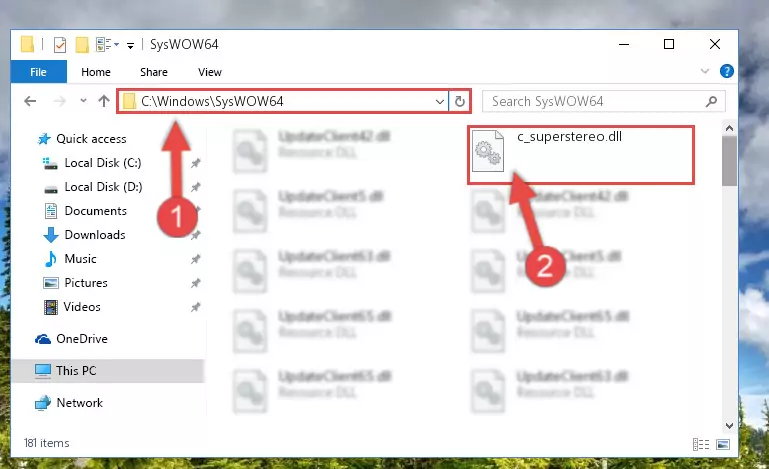This screenshot has height=469, width=769.
Task: Go back using the back arrow
Action: pos(30,101)
